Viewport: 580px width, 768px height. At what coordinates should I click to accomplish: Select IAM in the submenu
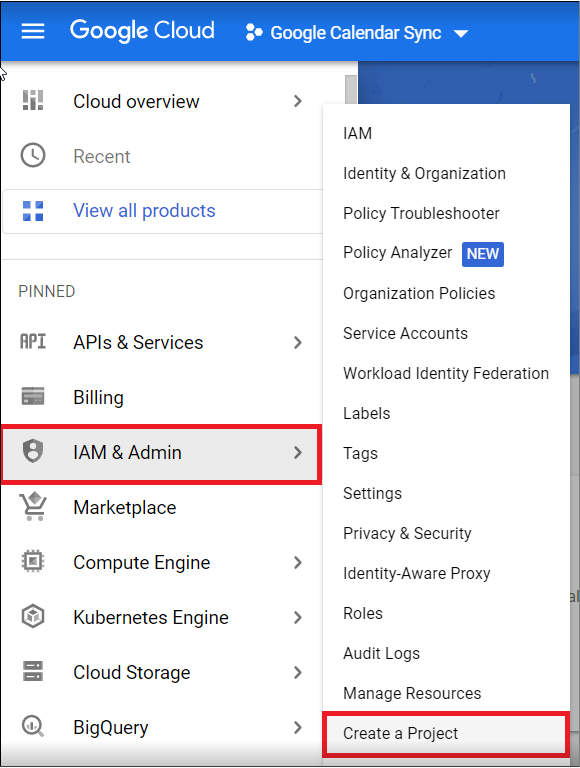click(x=358, y=133)
